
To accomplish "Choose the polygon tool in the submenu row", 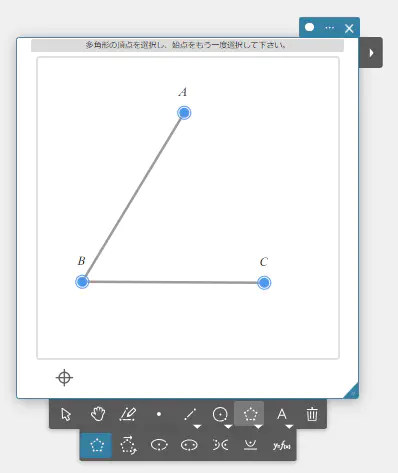I will [97, 445].
